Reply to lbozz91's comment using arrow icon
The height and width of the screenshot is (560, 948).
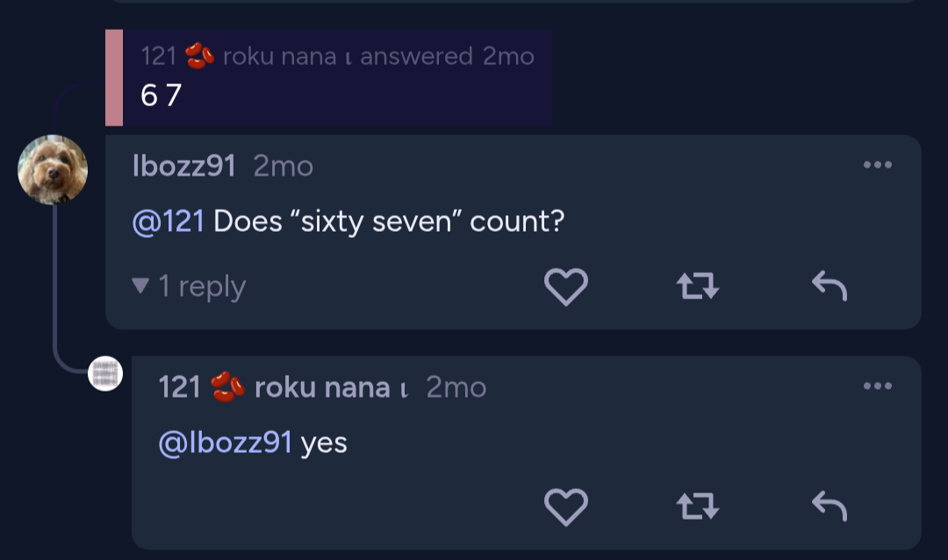[x=829, y=286]
